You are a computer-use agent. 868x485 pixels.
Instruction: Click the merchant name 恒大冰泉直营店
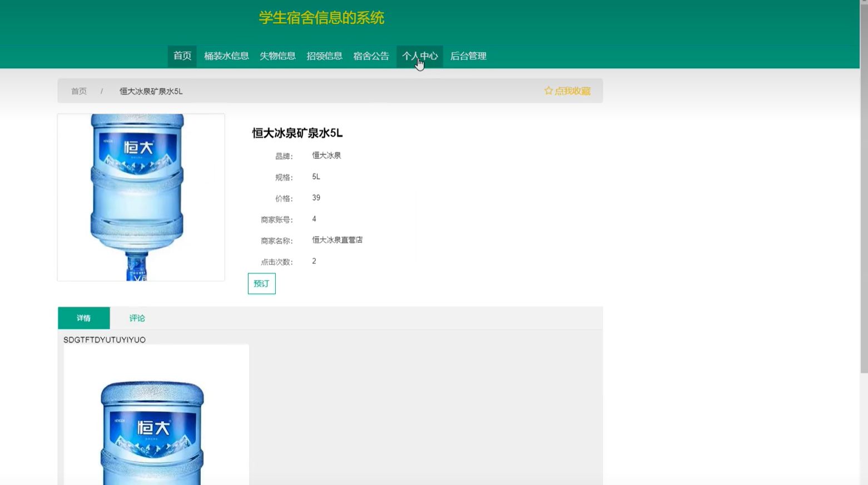[x=337, y=240]
